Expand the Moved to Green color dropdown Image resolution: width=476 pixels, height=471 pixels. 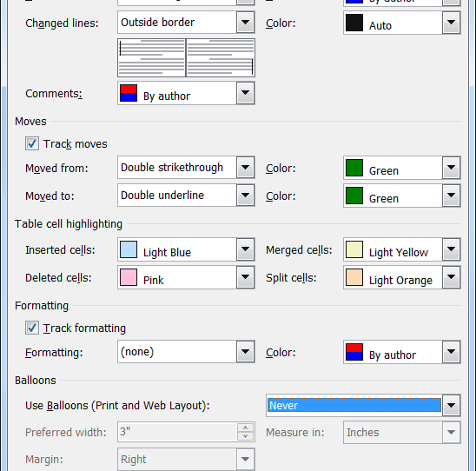click(451, 196)
